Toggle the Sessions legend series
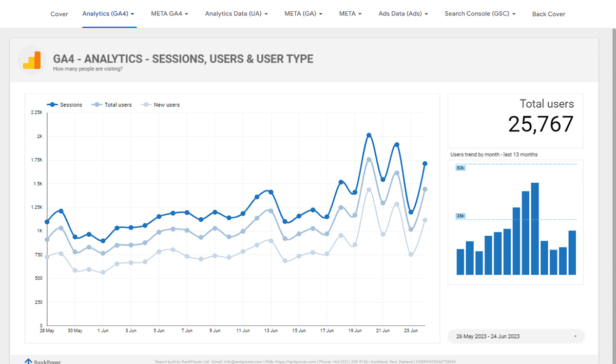Image resolution: width=616 pixels, height=364 pixels. [x=65, y=105]
